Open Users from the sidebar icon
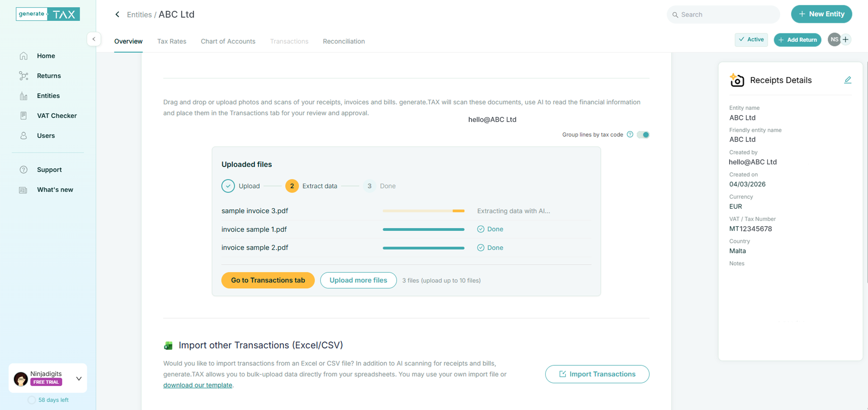The width and height of the screenshot is (868, 410). pyautogui.click(x=24, y=135)
